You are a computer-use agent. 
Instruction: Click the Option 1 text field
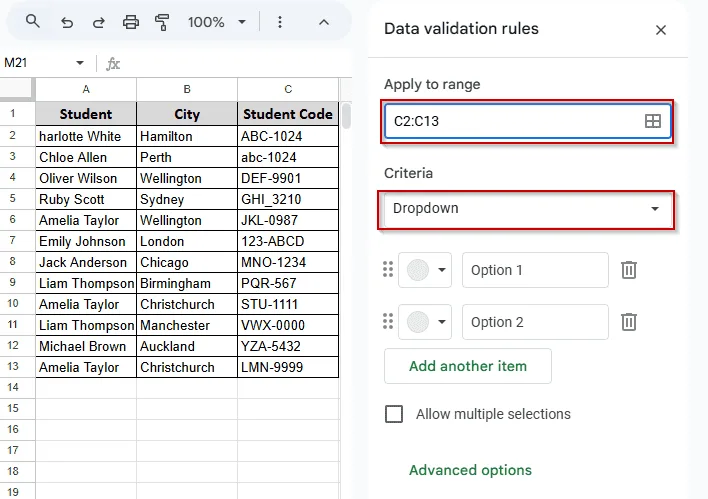(x=535, y=270)
